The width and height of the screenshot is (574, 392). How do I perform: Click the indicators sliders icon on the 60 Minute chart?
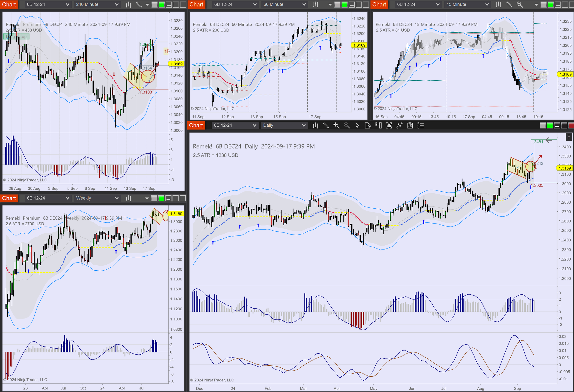pyautogui.click(x=315, y=4)
